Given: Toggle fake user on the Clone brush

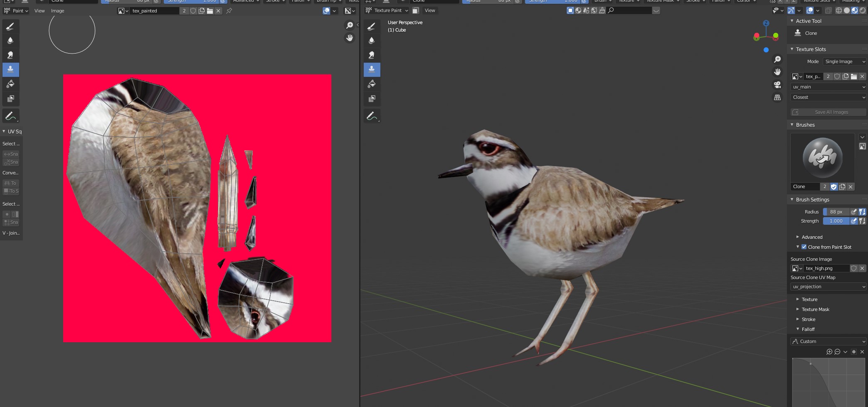Looking at the screenshot, I should 833,187.
